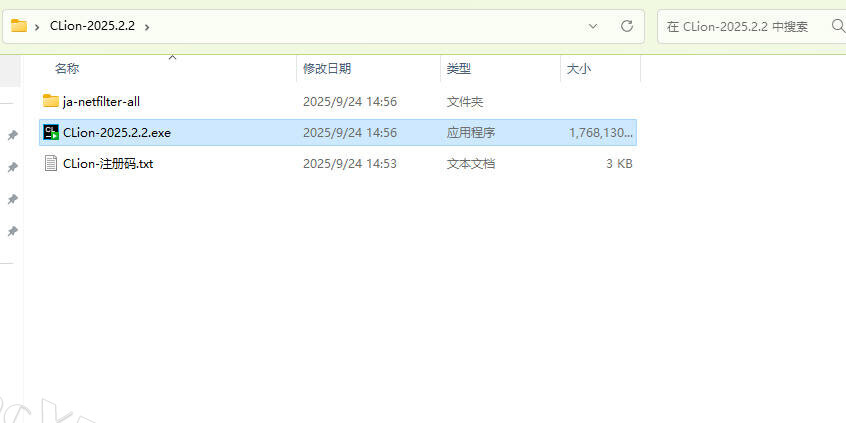Sort by the 类型 column header
The height and width of the screenshot is (423, 846).
(x=458, y=69)
